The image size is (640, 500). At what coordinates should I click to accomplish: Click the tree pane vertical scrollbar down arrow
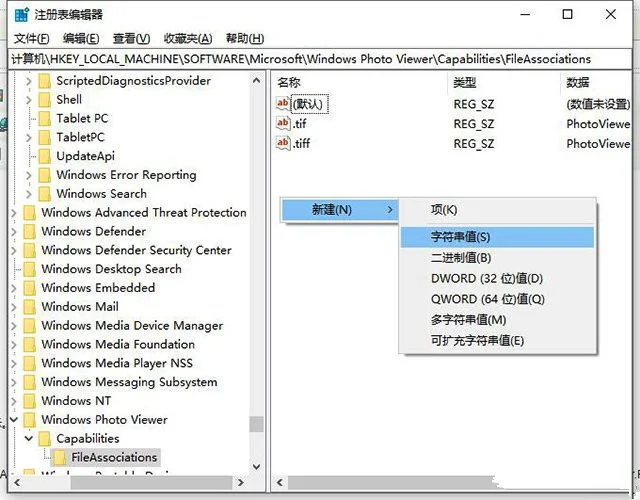pos(257,466)
